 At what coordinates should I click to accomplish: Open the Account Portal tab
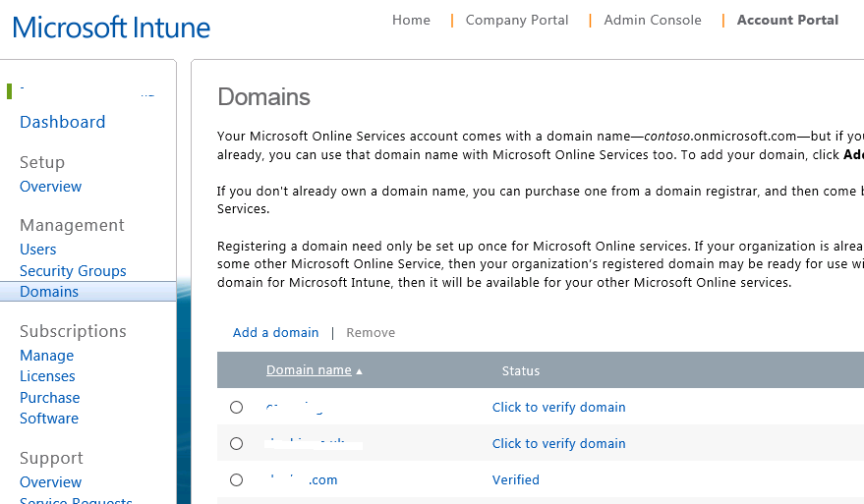(787, 20)
